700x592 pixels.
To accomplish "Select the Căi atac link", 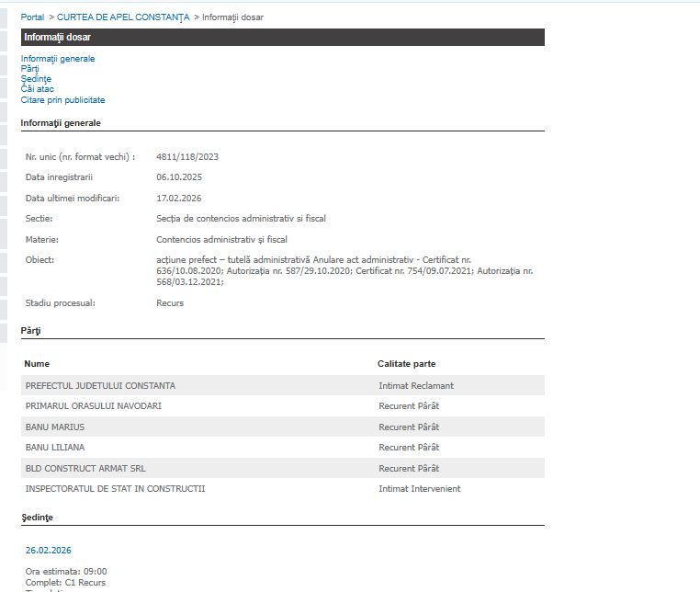I will [x=38, y=89].
